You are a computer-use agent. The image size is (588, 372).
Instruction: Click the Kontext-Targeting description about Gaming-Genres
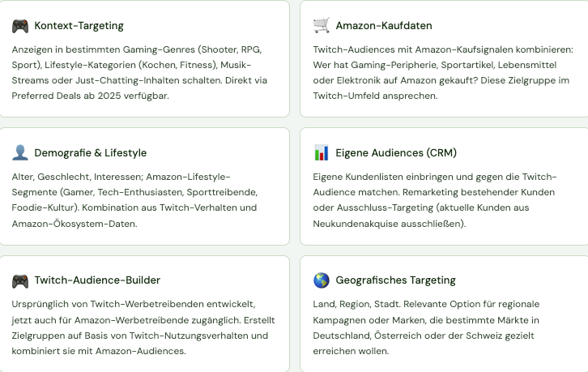coord(139,72)
